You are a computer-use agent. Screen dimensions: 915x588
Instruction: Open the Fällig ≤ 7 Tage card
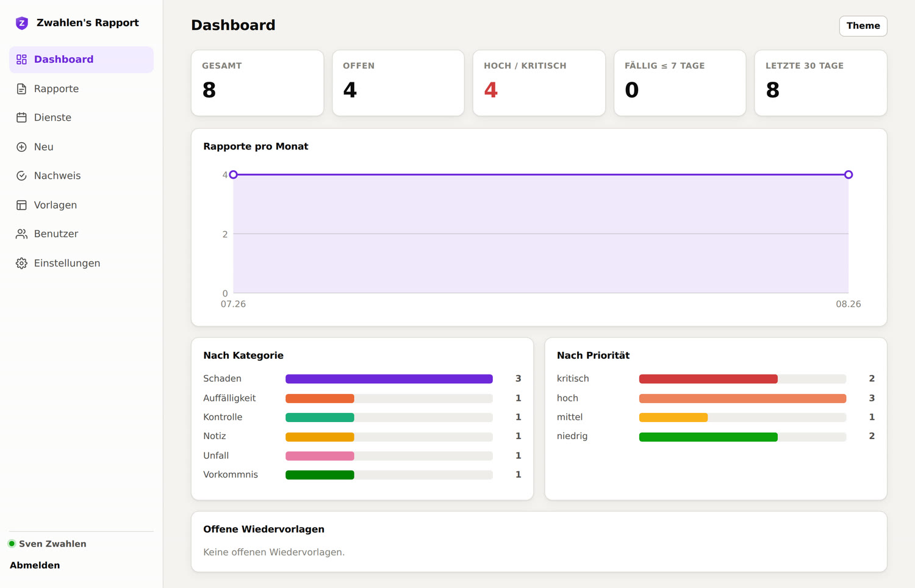pos(680,83)
